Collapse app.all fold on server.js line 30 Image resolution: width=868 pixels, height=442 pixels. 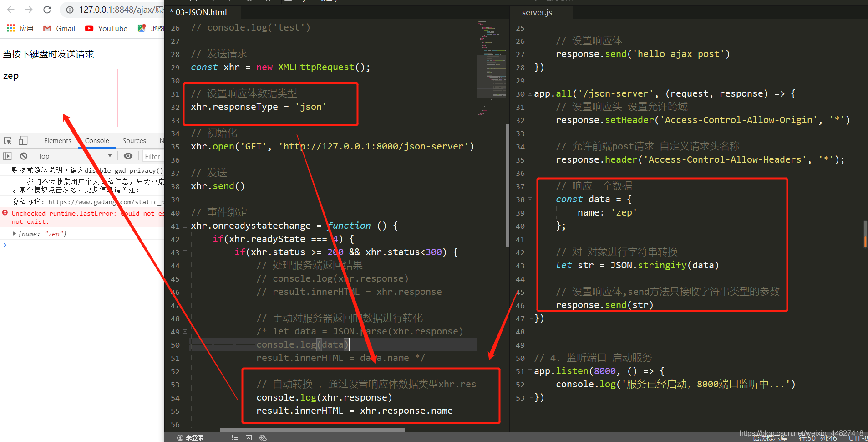click(530, 93)
